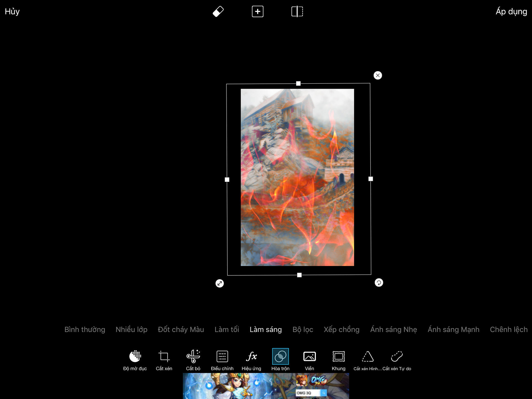Choose Chênh lệch blend mode

coord(509,329)
